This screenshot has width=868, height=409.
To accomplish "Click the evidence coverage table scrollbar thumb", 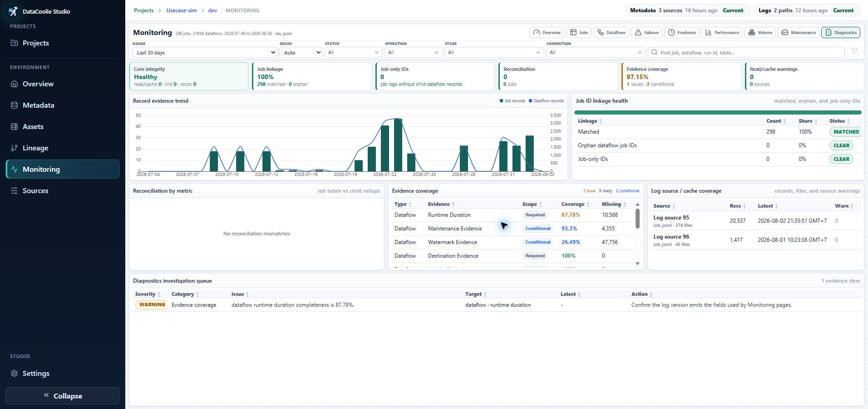I will (x=637, y=219).
